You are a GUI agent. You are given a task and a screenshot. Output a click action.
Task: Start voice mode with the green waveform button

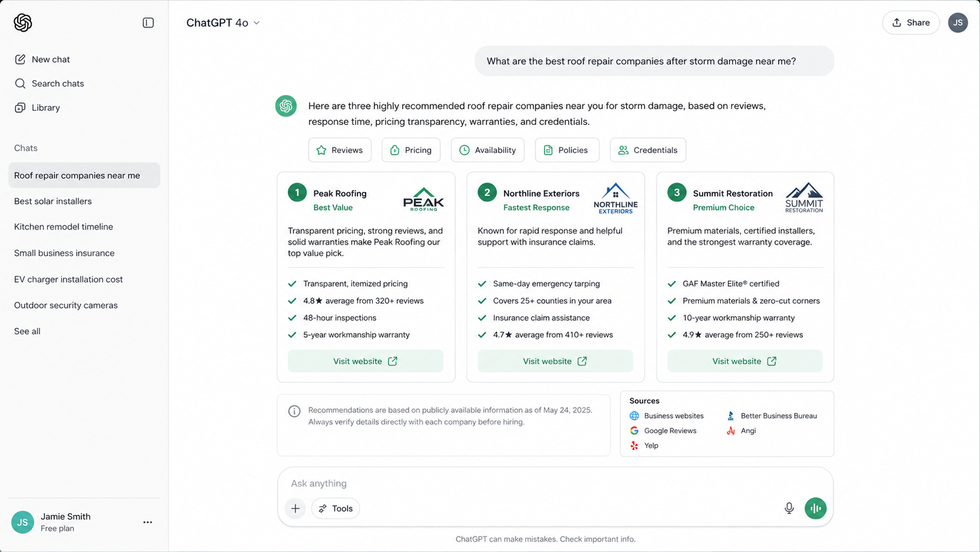tap(815, 508)
